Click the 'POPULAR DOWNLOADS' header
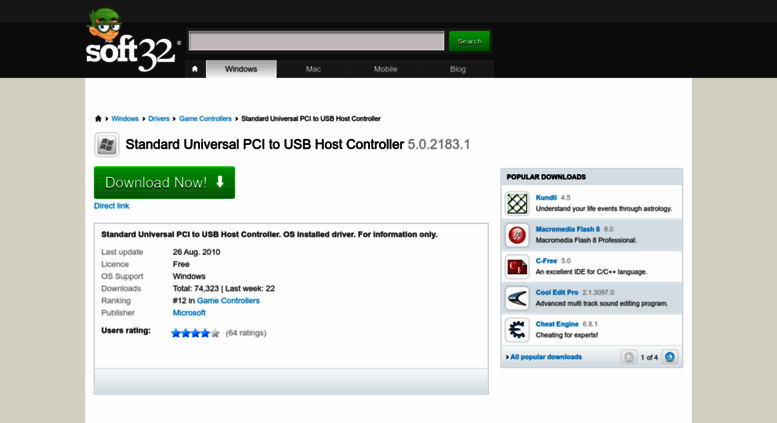The image size is (777, 423). (546, 177)
